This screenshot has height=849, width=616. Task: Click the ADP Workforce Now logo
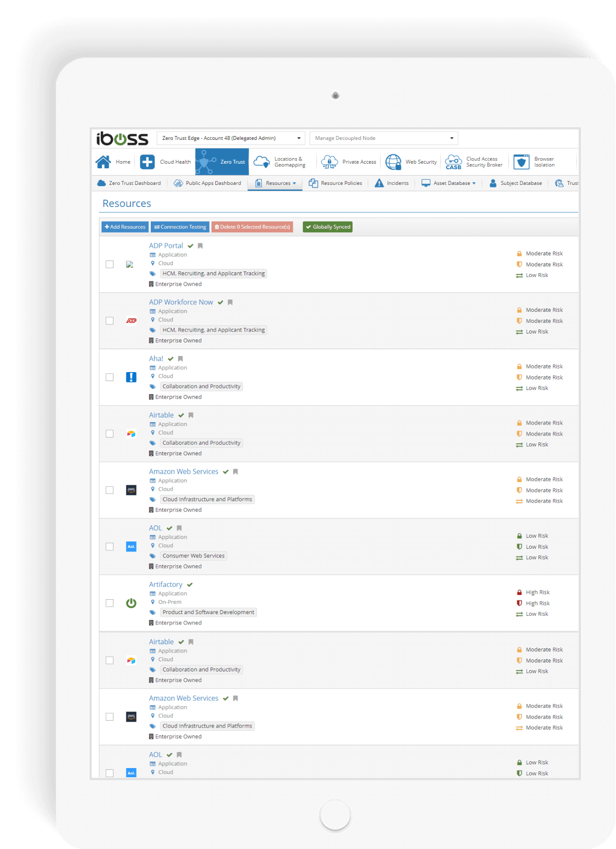pyautogui.click(x=131, y=321)
